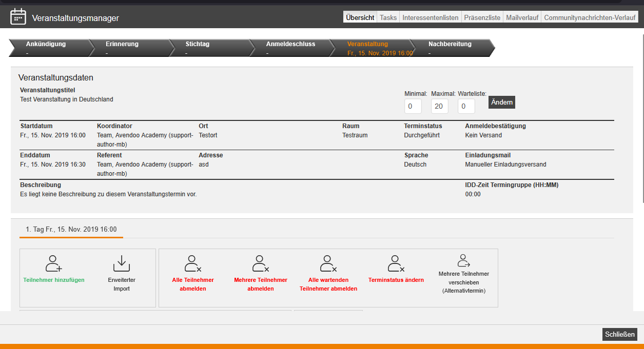Open Erweiterter Import via download icon
Screen dimensions: 644x349
point(122,263)
